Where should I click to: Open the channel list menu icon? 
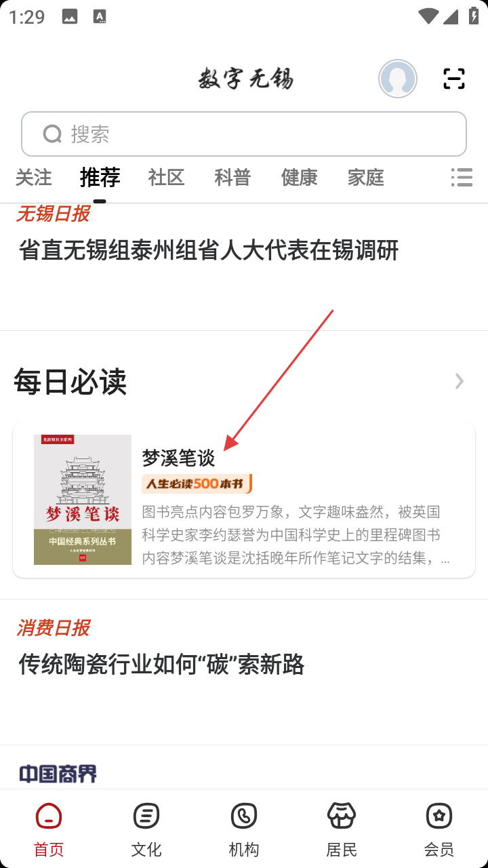[462, 178]
